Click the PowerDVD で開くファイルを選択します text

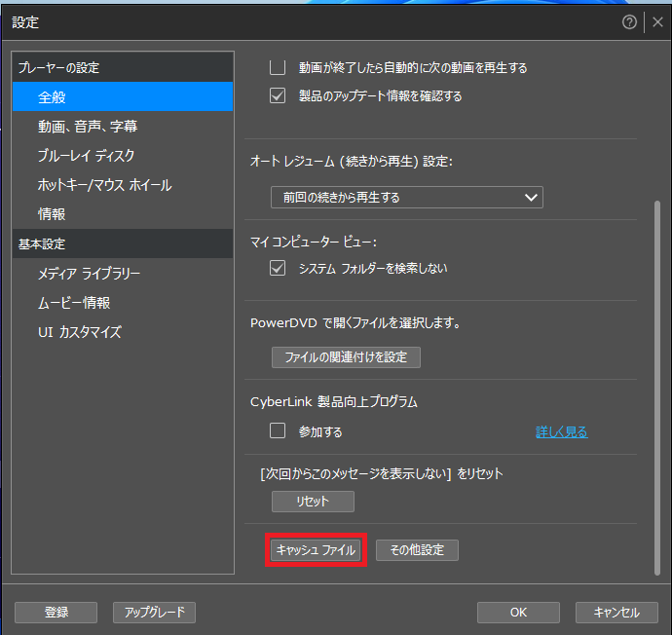[x=355, y=322]
